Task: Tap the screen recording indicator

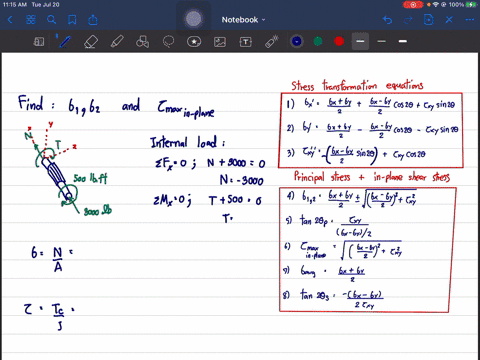Action: [x=413, y=5]
